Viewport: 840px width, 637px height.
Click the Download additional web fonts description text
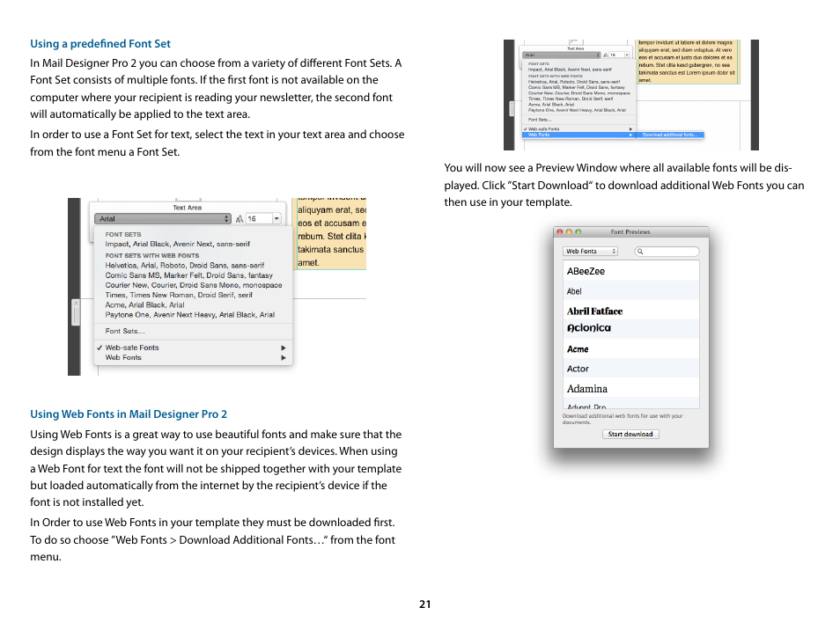pyautogui.click(x=623, y=419)
